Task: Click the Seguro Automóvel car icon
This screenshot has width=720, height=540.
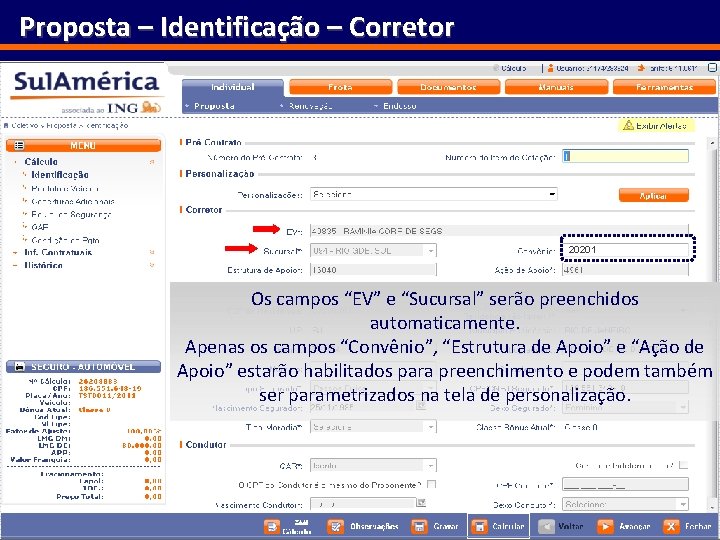Action: [20, 367]
